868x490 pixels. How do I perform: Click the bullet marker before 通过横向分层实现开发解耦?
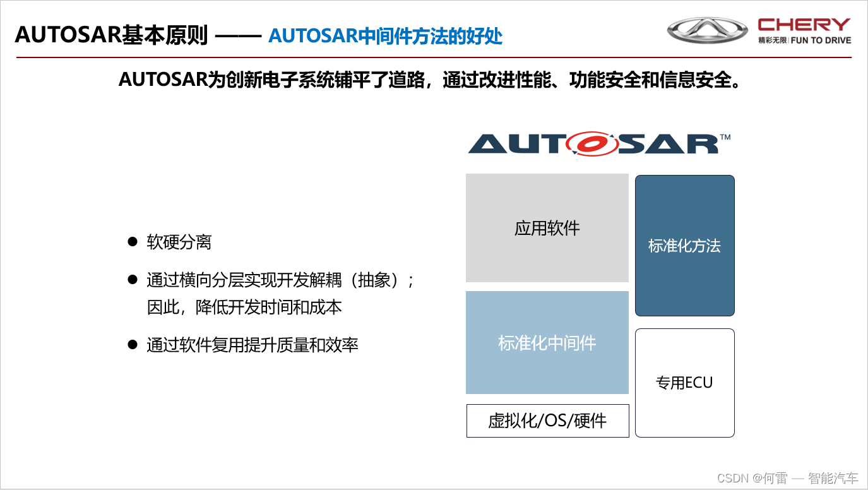(132, 280)
